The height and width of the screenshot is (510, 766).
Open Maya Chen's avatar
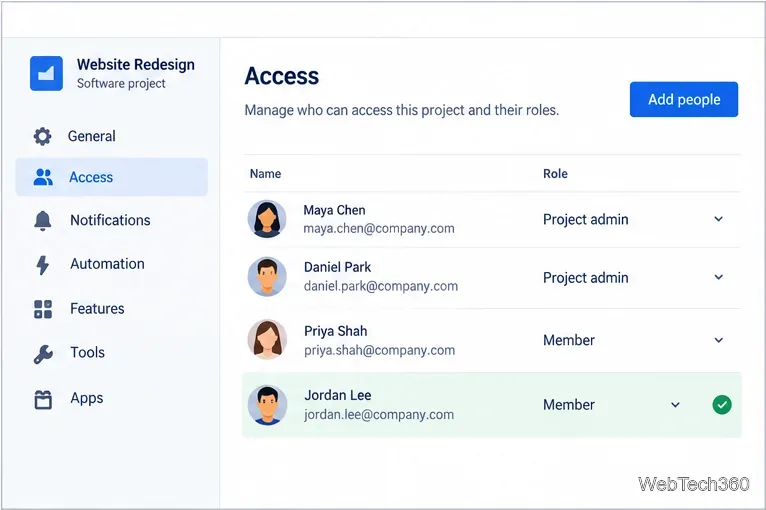(x=267, y=219)
